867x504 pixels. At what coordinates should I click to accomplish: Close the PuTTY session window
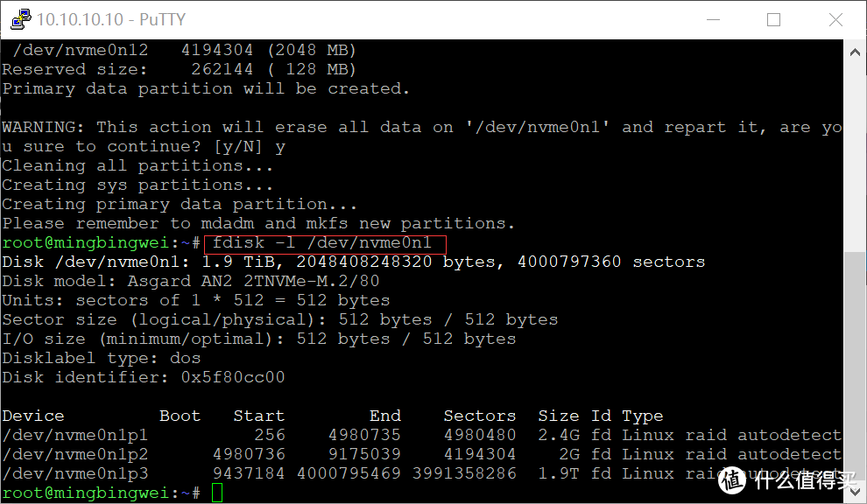point(836,19)
